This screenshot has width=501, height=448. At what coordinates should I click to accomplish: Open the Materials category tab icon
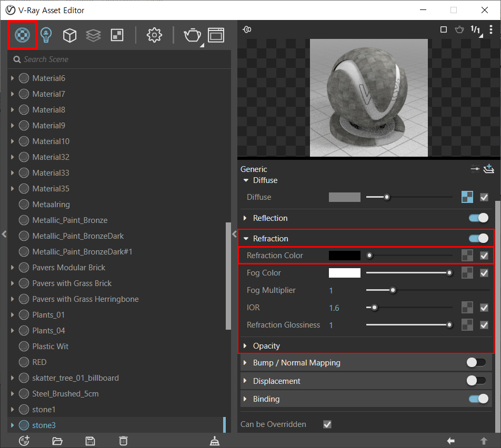(22, 35)
